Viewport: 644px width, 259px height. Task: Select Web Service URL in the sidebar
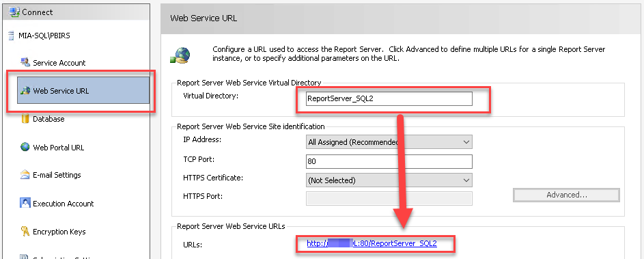[83, 91]
